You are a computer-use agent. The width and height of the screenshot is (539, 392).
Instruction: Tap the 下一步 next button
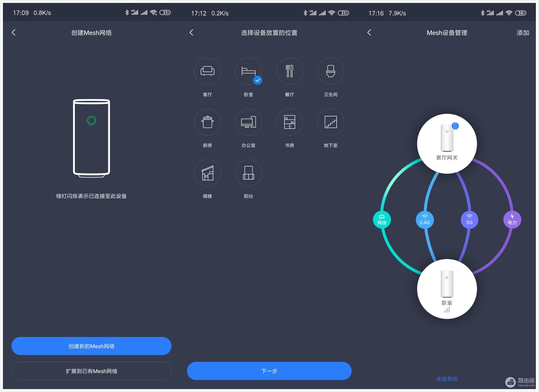click(x=269, y=371)
